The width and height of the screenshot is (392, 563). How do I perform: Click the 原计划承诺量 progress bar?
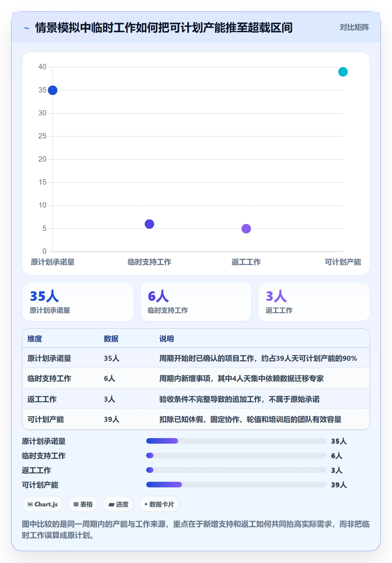(236, 441)
